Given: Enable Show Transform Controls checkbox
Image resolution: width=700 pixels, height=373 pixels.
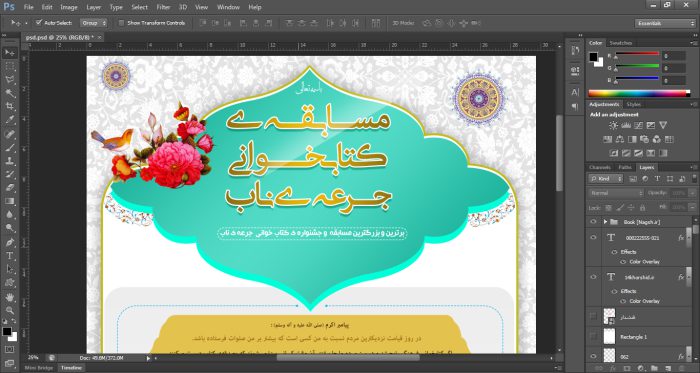Looking at the screenshot, I should tap(121, 23).
